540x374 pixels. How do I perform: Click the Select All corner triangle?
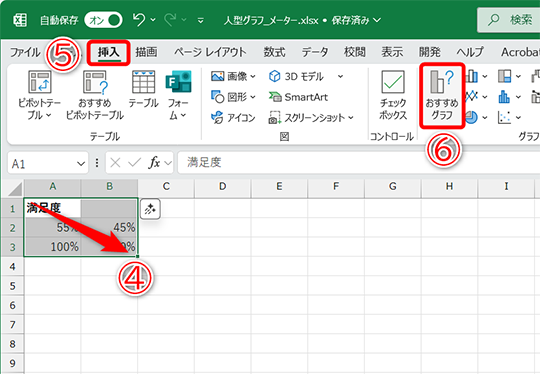pyautogui.click(x=15, y=189)
